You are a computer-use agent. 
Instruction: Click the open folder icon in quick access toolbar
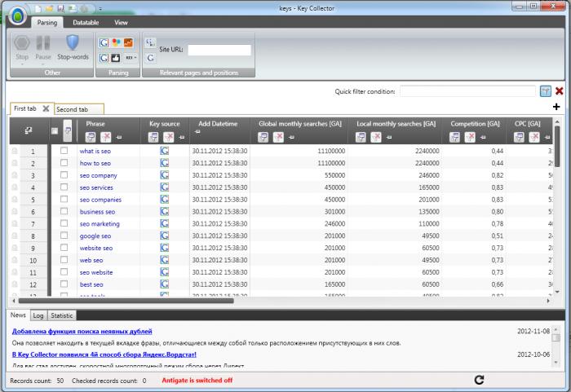(x=50, y=8)
